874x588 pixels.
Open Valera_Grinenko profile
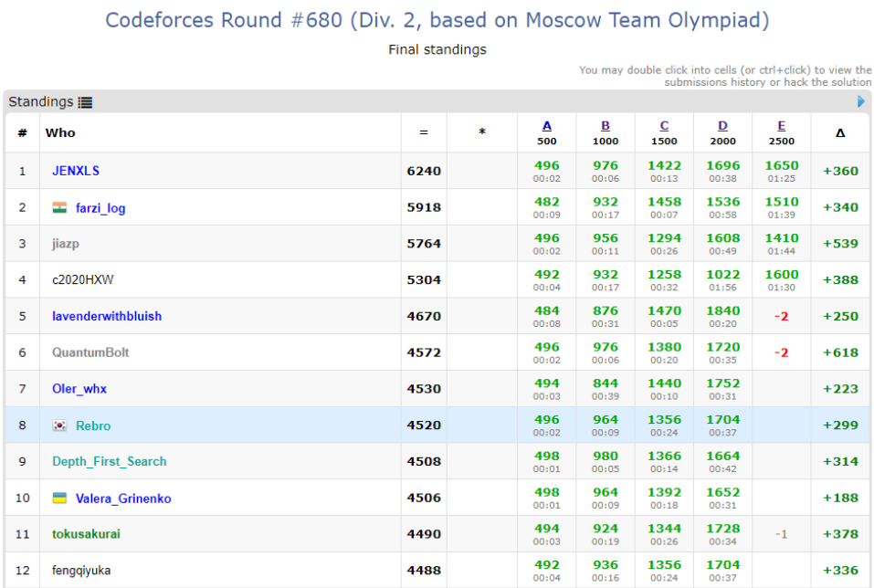tap(123, 499)
